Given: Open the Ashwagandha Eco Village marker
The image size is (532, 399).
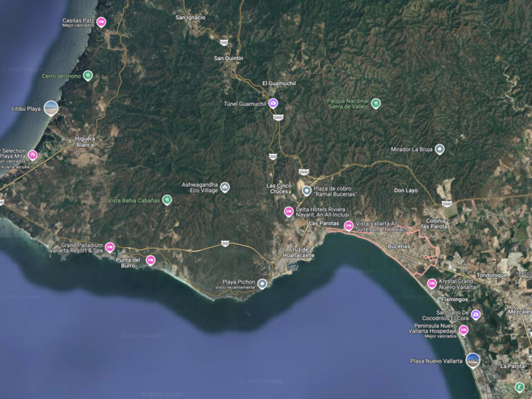Looking at the screenshot, I should tap(225, 187).
